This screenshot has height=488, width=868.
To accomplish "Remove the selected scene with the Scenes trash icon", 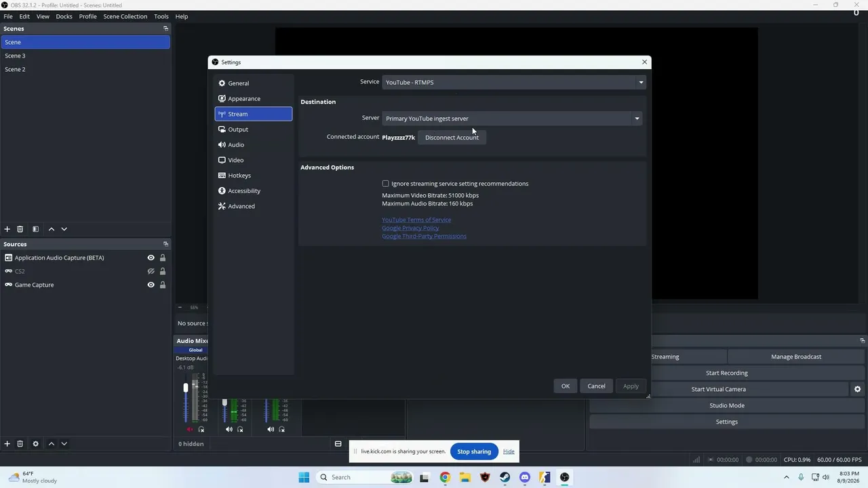I will 20,229.
